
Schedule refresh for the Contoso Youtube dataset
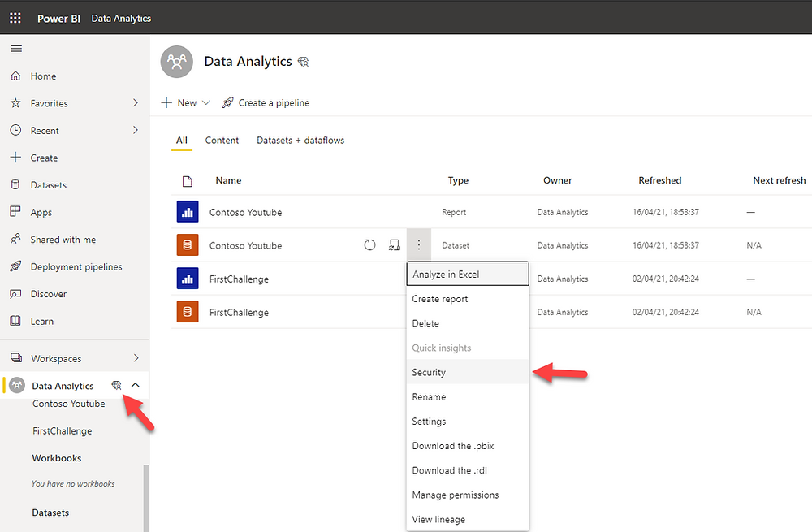pyautogui.click(x=394, y=245)
